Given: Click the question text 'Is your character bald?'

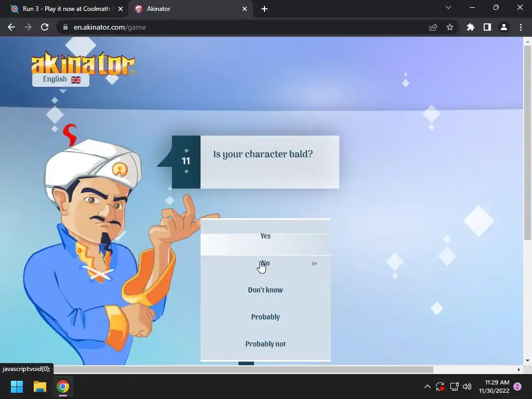Looking at the screenshot, I should [263, 154].
